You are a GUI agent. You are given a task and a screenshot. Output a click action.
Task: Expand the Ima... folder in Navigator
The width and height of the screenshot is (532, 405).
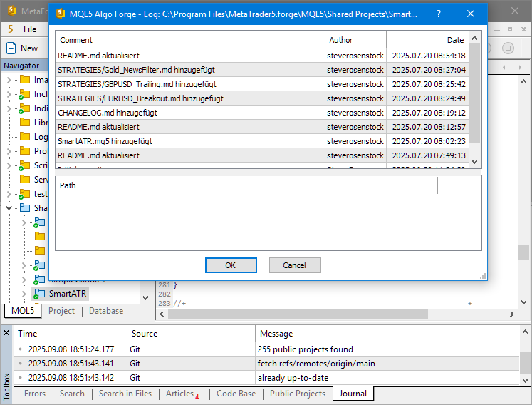[9, 80]
